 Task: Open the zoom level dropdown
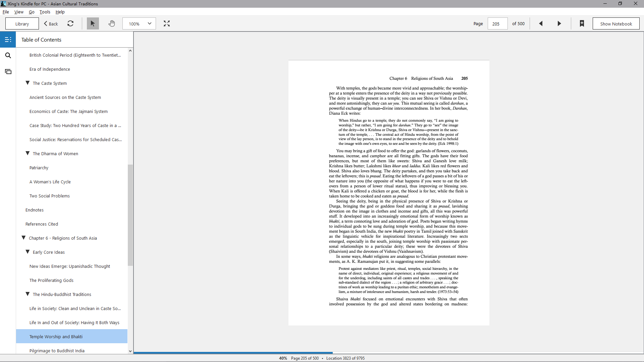pyautogui.click(x=139, y=23)
